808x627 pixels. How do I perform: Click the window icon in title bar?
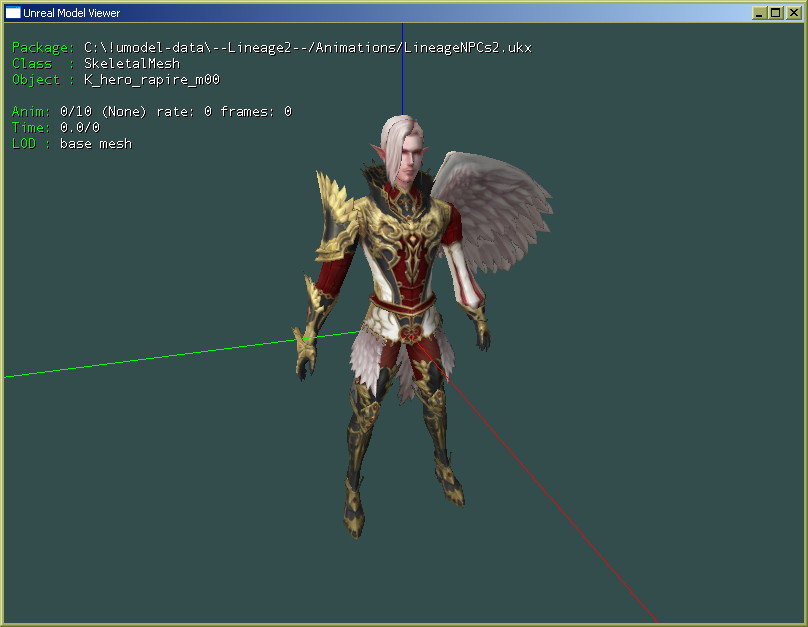pos(13,13)
